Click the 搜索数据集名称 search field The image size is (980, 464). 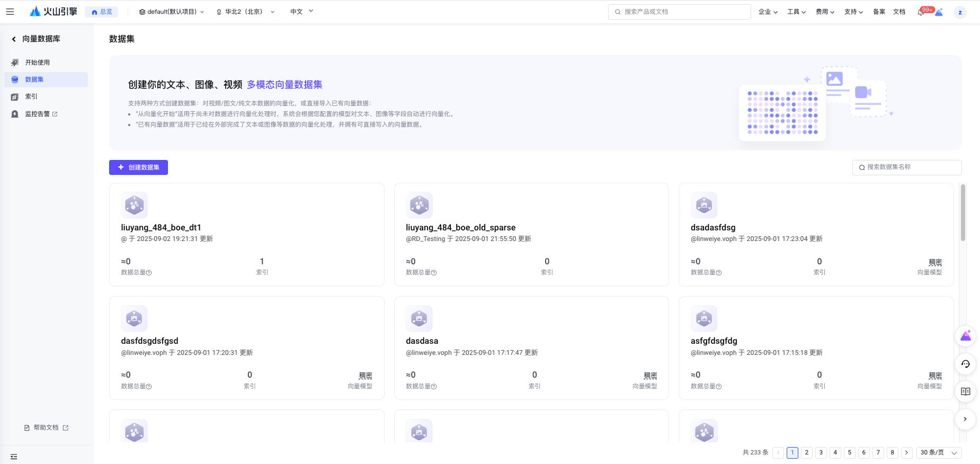click(x=907, y=167)
